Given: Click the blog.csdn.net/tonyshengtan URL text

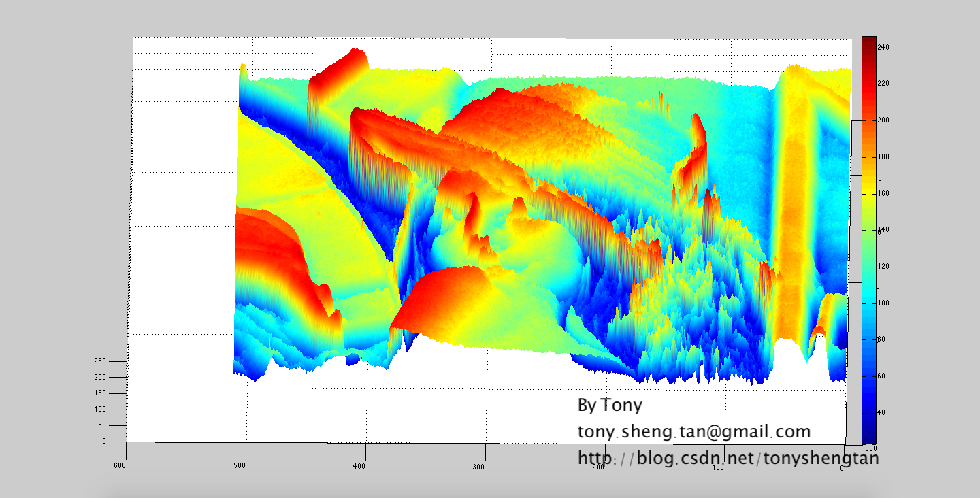Looking at the screenshot, I should point(728,459).
